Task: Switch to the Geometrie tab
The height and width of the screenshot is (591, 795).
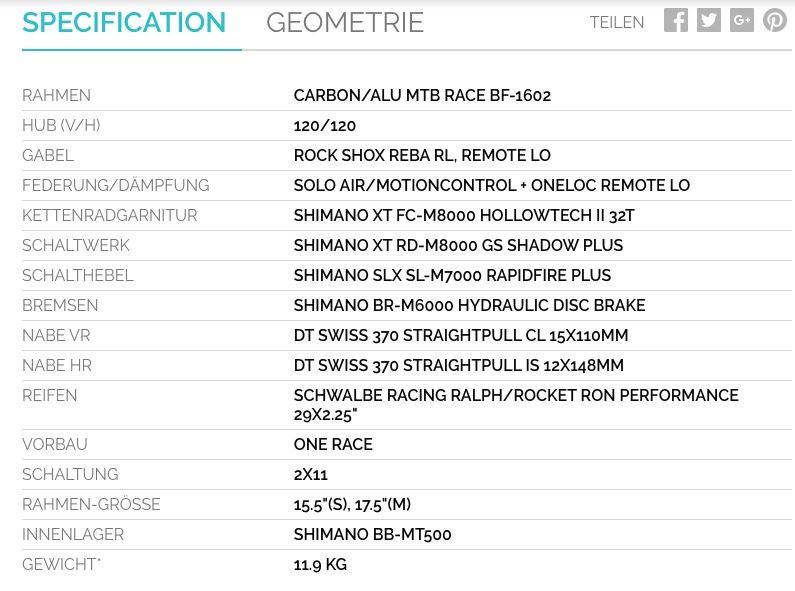Action: [x=345, y=23]
